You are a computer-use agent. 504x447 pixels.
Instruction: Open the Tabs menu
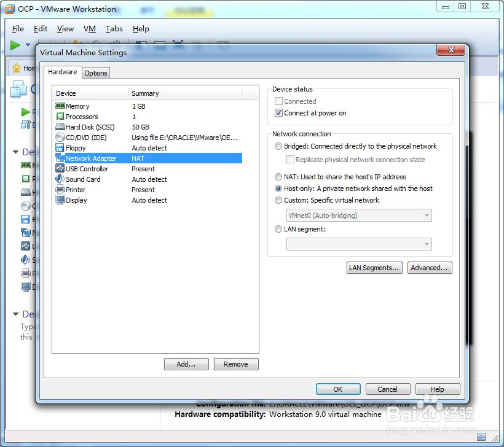point(114,29)
